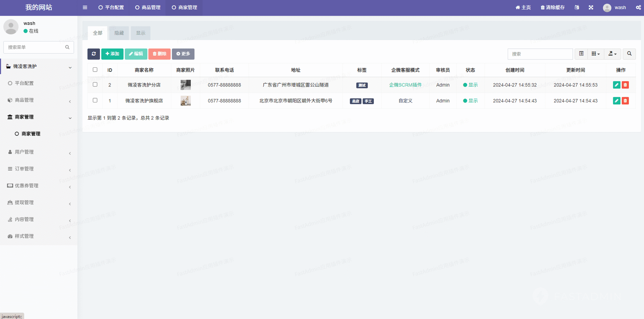Click the 总店 tag in row 1

tap(355, 101)
